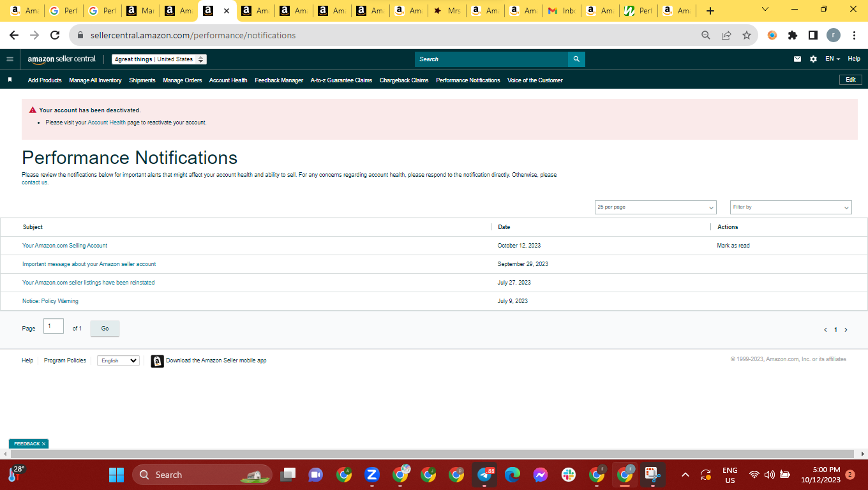Viewport: 868px width, 490px height.
Task: Switch to the Mrs browser tab
Action: (x=447, y=11)
